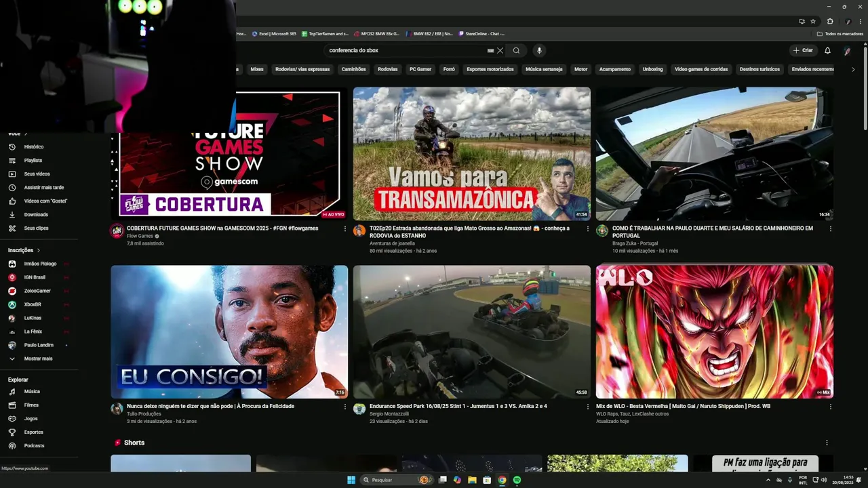The width and height of the screenshot is (868, 488).
Task: Expand Mostrar mais subscriptions
Action: tap(38, 359)
